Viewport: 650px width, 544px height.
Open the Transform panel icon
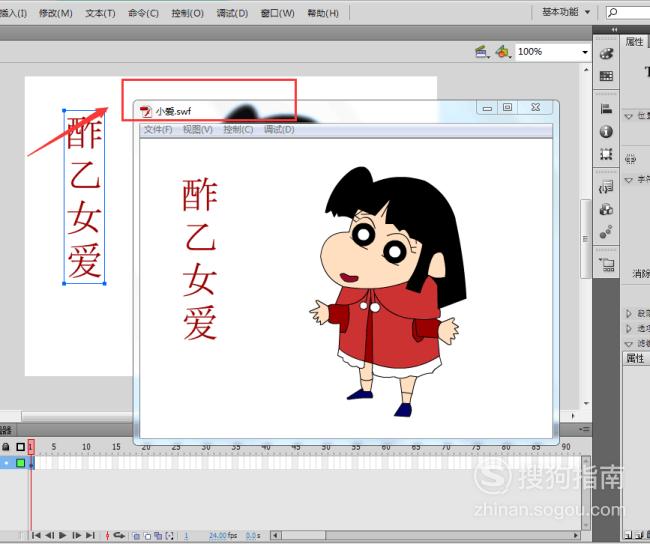coord(606,154)
